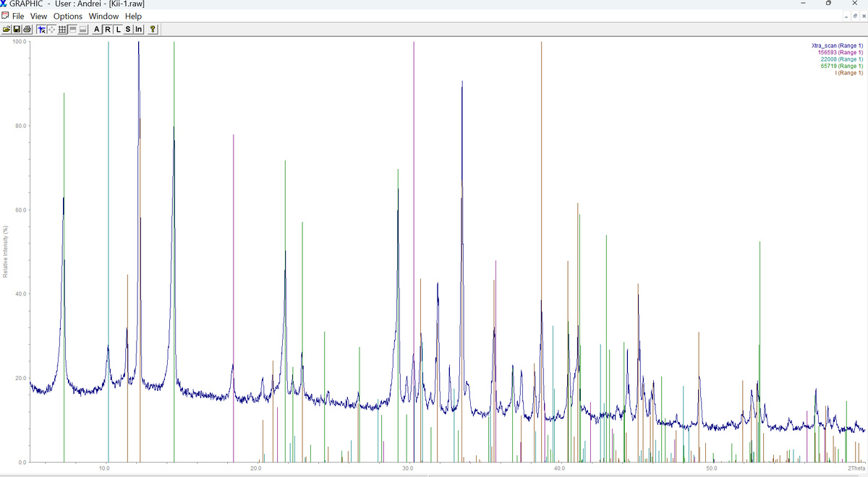Select the 156593 (Range 1) legend entry
The width and height of the screenshot is (868, 477).
click(841, 52)
